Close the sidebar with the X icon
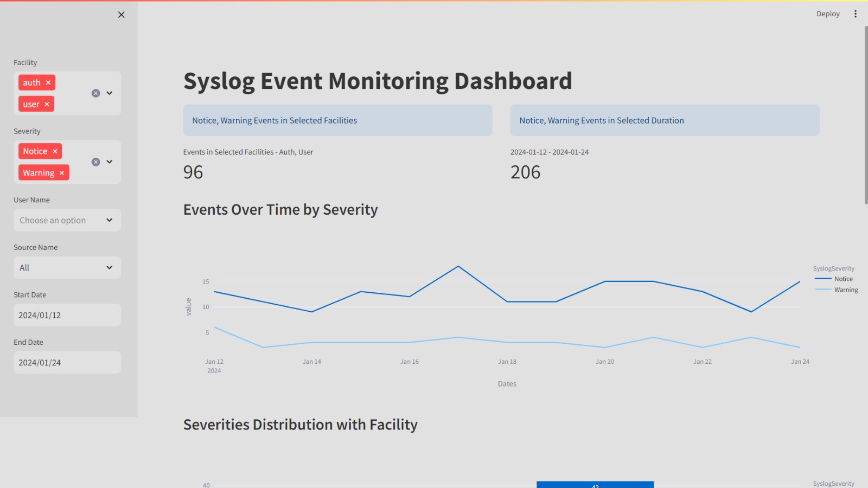 click(x=121, y=15)
